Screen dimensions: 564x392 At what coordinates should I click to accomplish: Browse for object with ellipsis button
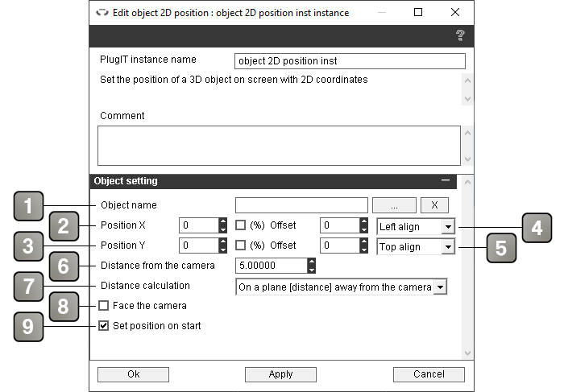[394, 205]
